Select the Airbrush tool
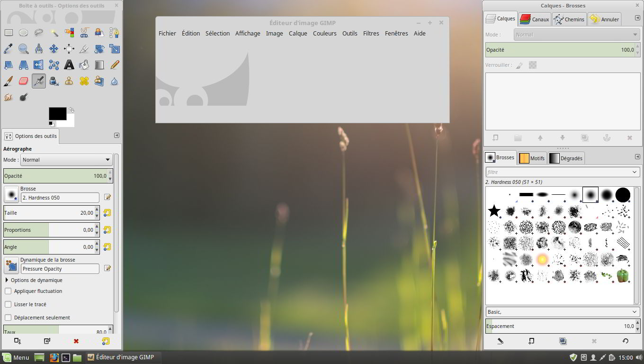Image resolution: width=644 pixels, height=364 pixels. pos(39,81)
